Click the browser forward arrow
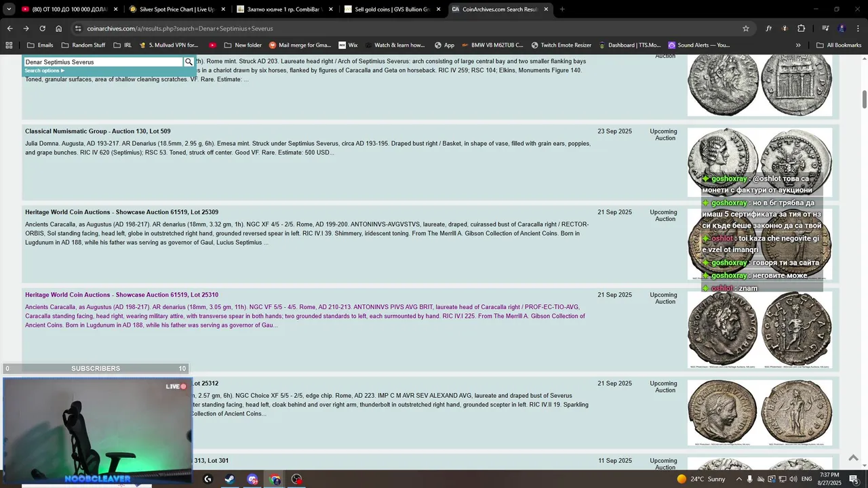 pos(26,28)
